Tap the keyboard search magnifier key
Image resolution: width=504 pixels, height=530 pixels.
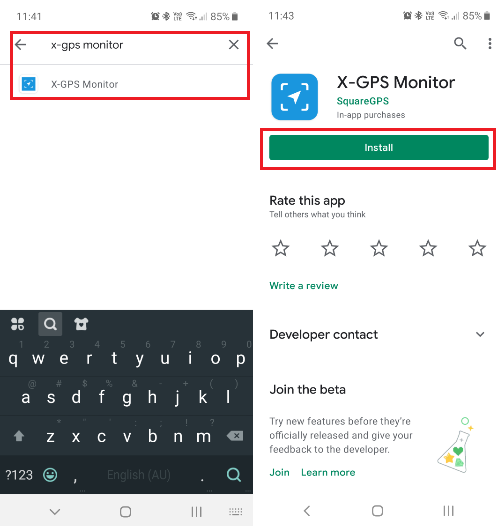pyautogui.click(x=234, y=475)
